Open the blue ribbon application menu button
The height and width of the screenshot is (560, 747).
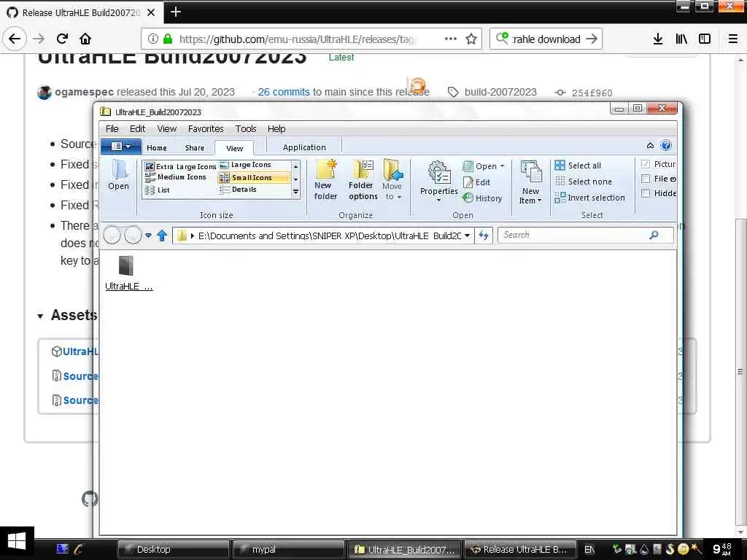(120, 146)
